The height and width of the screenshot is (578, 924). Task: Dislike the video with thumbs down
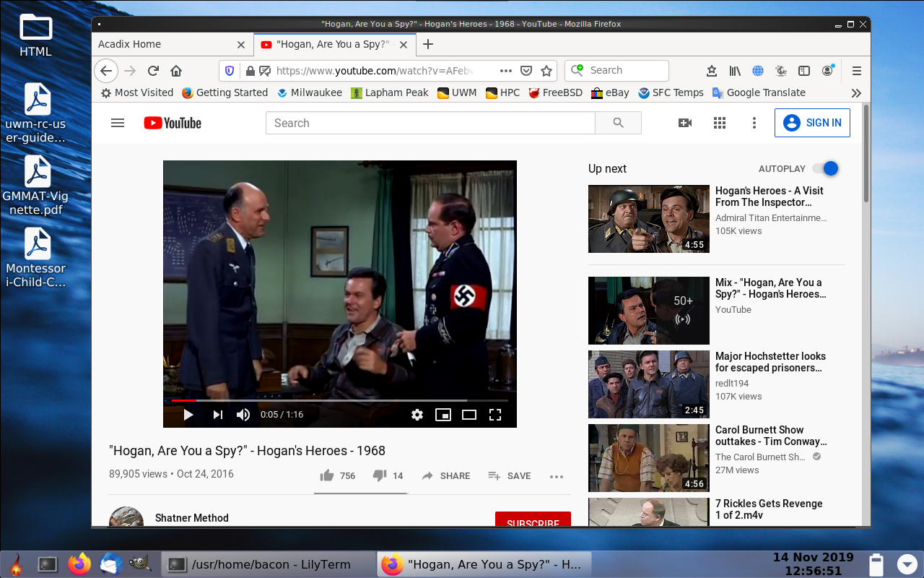[x=380, y=475]
